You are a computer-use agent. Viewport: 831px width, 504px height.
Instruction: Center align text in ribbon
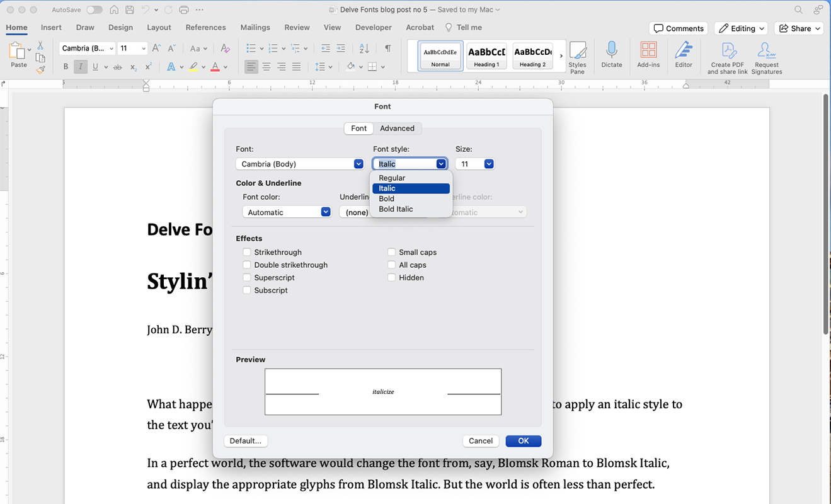coord(266,67)
